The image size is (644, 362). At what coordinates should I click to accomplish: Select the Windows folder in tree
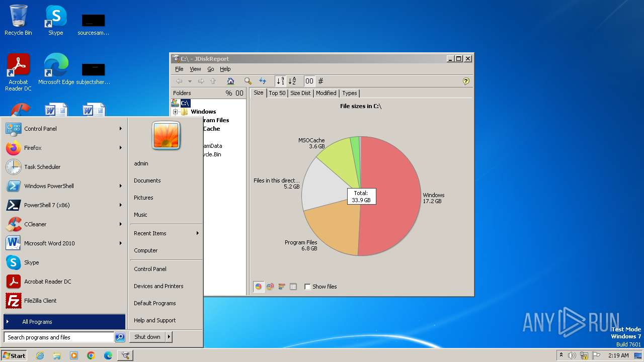[203, 112]
